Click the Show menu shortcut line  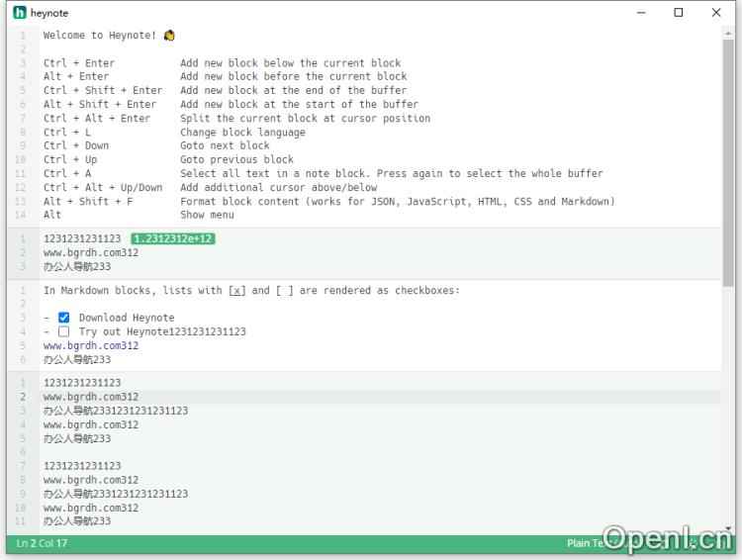pyautogui.click(x=207, y=215)
